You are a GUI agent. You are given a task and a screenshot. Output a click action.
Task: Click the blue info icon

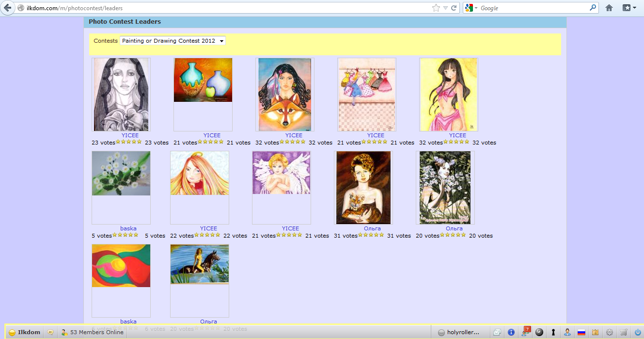511,332
